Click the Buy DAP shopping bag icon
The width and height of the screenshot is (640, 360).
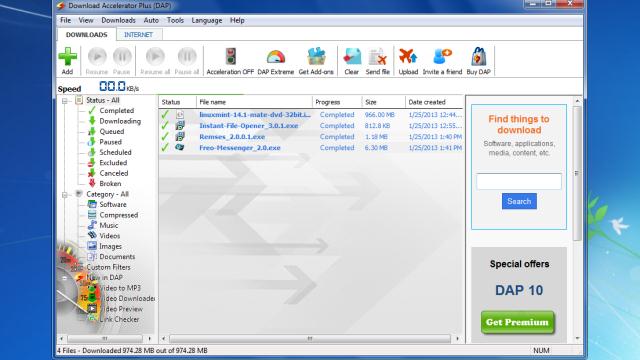click(479, 56)
